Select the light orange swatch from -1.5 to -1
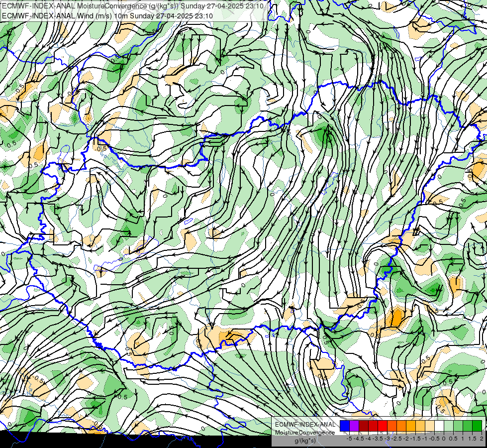This screenshot has width=487, height=448. pos(420,426)
